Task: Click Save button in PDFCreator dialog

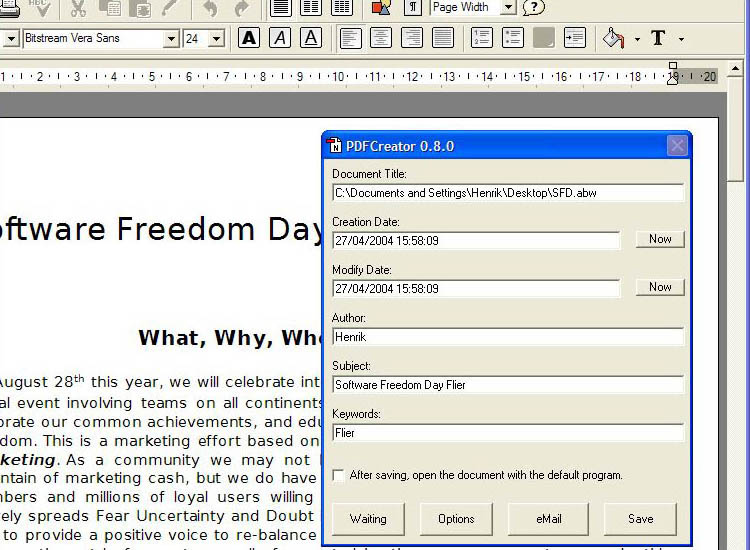Action: (x=640, y=519)
